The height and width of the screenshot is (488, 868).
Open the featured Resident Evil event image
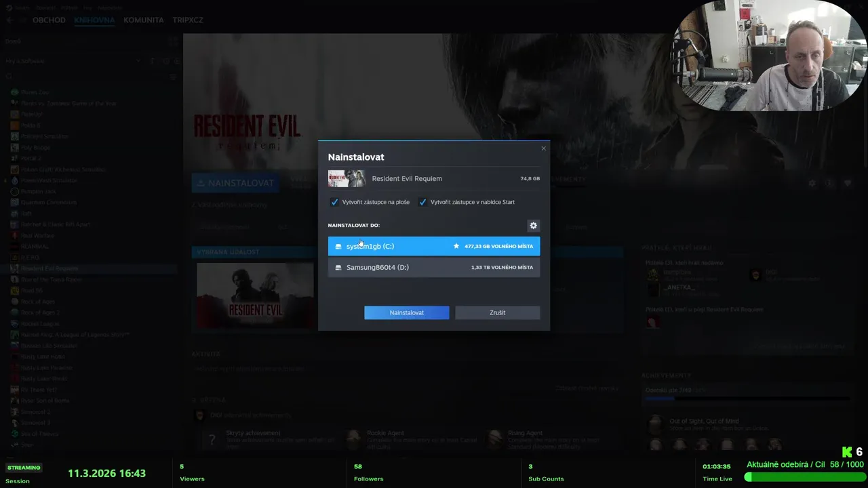255,296
